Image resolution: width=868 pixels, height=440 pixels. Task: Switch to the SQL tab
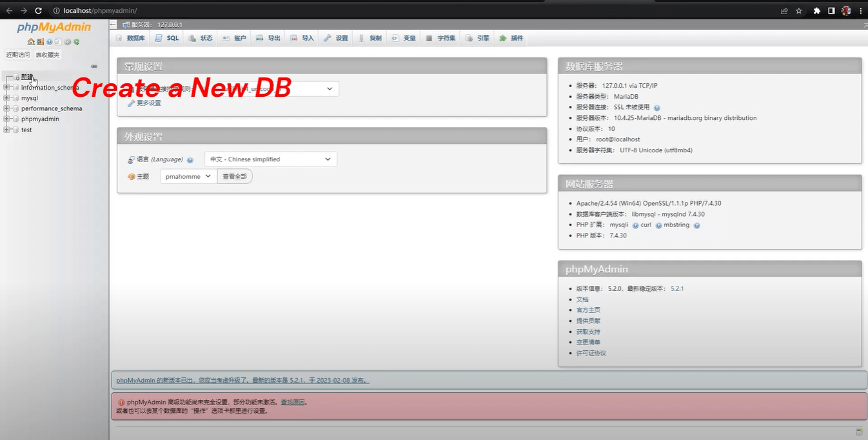tap(167, 38)
